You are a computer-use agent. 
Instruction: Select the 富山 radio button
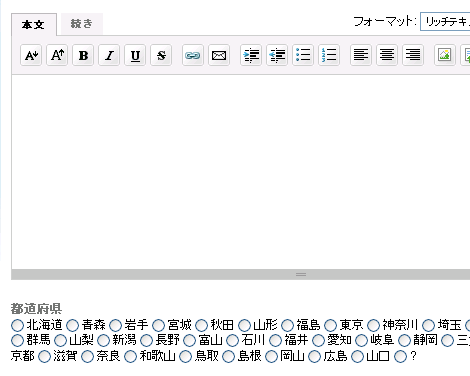(189, 341)
